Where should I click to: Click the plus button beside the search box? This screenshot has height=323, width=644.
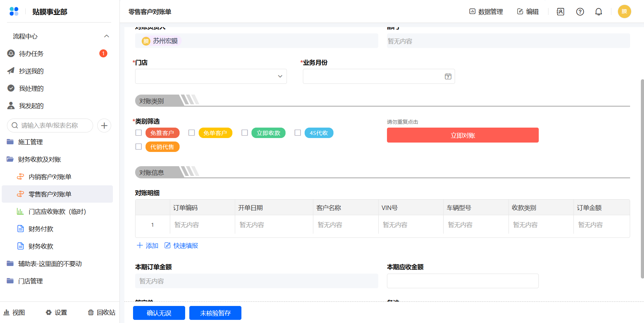[104, 126]
